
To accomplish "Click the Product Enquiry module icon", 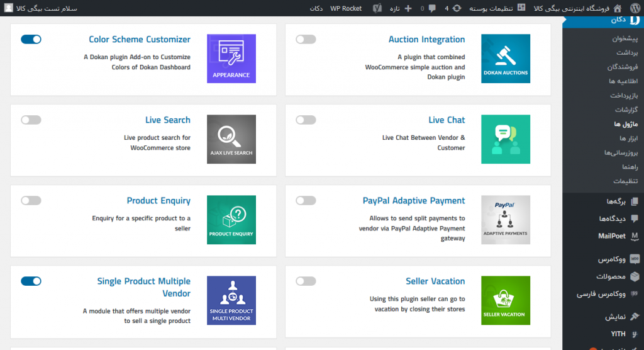I will [x=231, y=220].
